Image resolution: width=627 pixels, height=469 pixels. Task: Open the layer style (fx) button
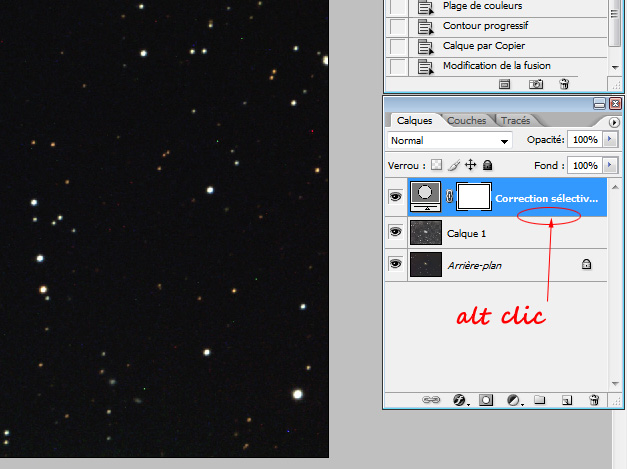(460, 400)
